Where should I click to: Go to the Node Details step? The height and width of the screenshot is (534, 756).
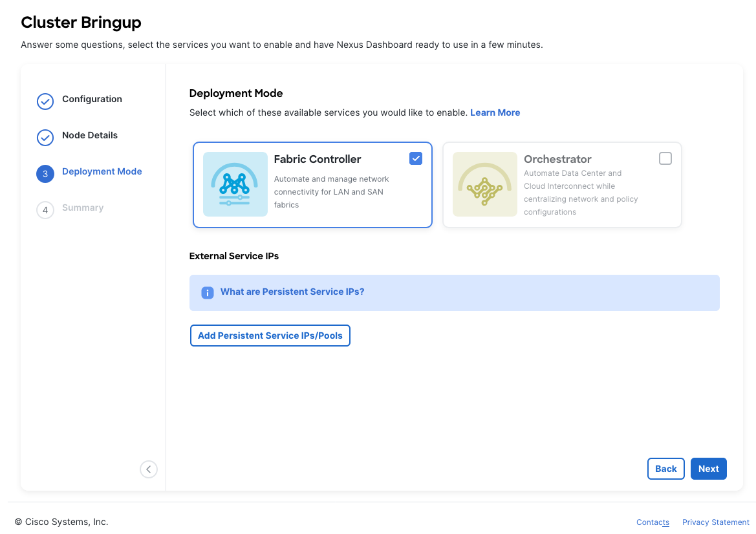[x=90, y=135]
